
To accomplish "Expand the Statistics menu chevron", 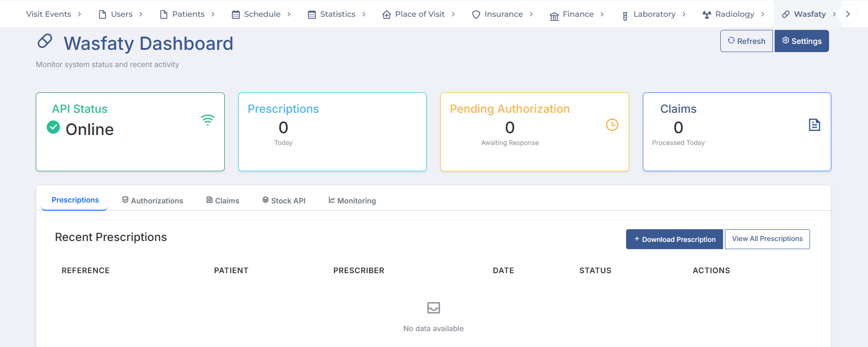I will [364, 14].
